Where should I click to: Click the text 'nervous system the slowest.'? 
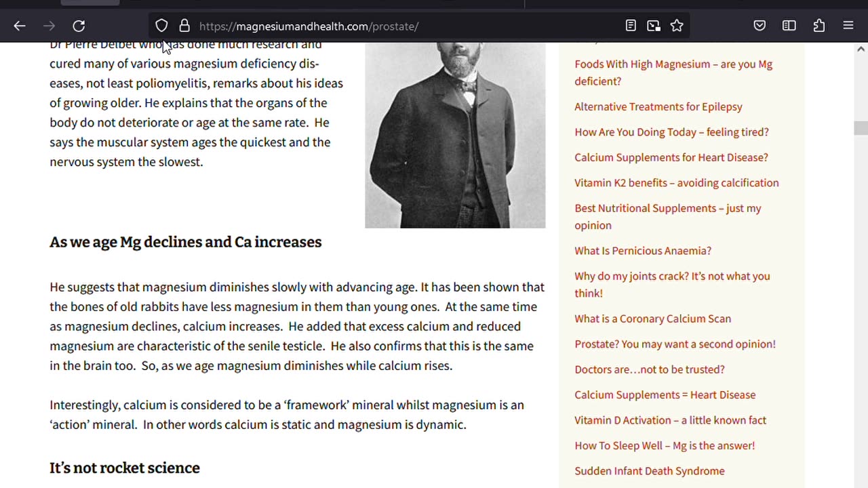point(126,162)
